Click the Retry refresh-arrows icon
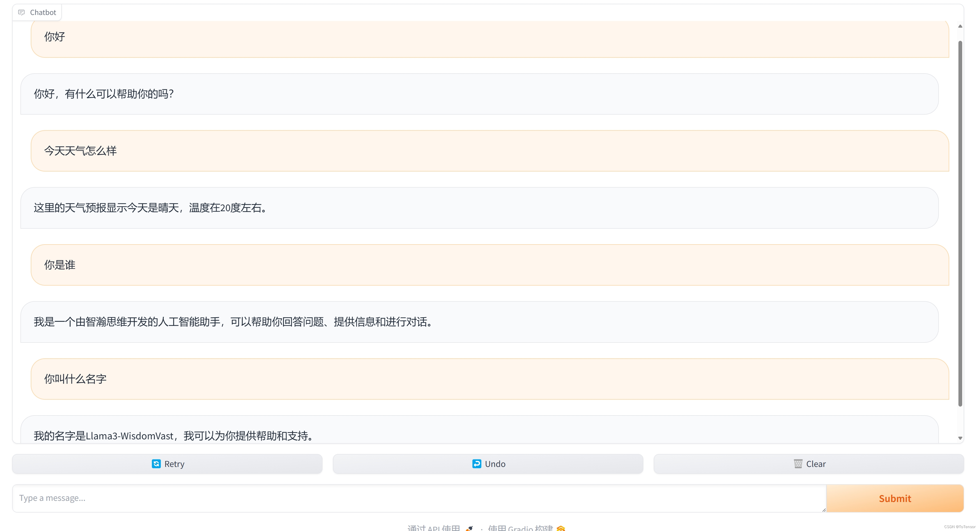This screenshot has height=531, width=980. click(x=156, y=464)
